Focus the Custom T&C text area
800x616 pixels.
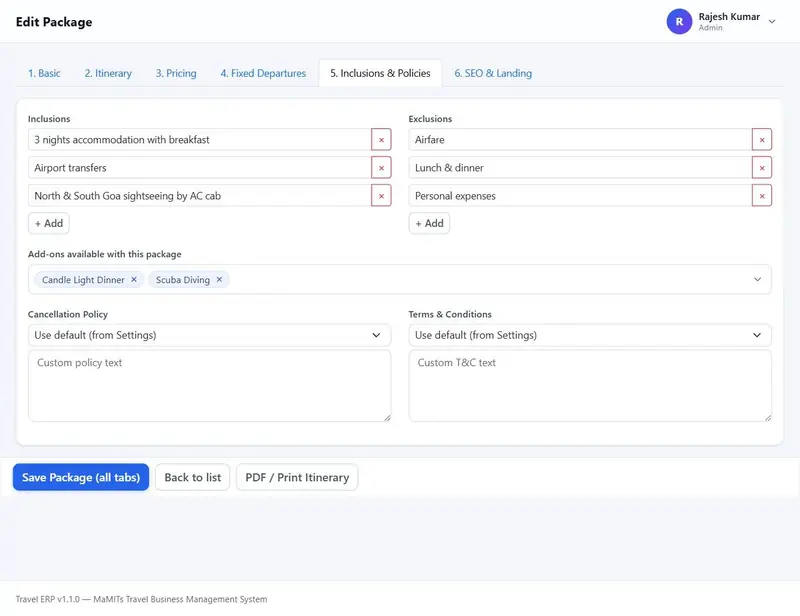coord(590,386)
